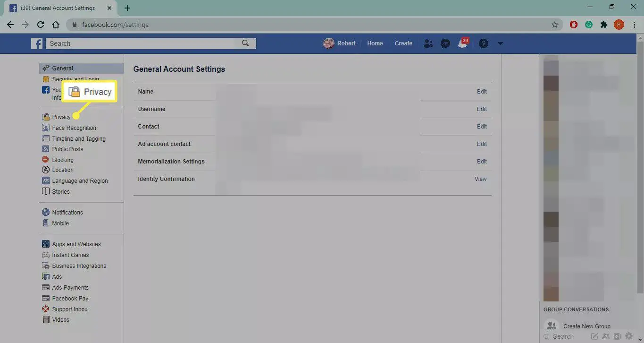Select General in settings sidebar
Screen dimensions: 644x343
click(81, 69)
